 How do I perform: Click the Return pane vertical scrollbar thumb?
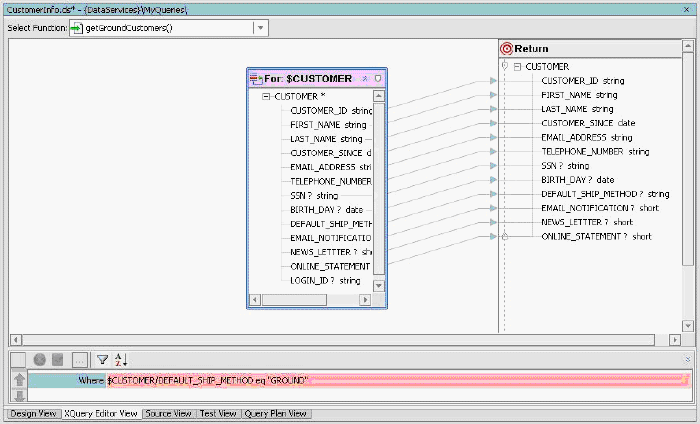pos(688,159)
